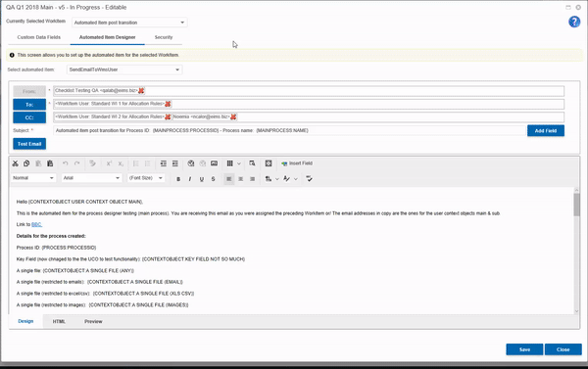
Task: Click Test Email button
Action: [x=29, y=144]
